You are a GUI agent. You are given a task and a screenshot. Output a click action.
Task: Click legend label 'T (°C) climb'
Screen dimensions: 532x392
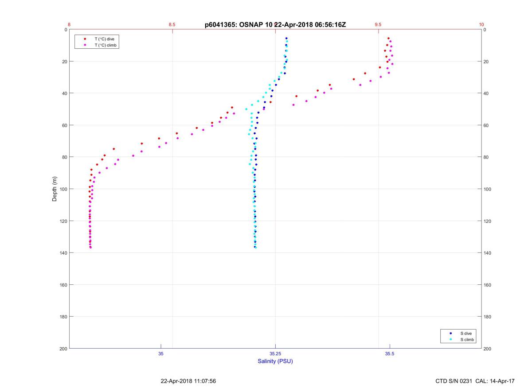(x=106, y=45)
